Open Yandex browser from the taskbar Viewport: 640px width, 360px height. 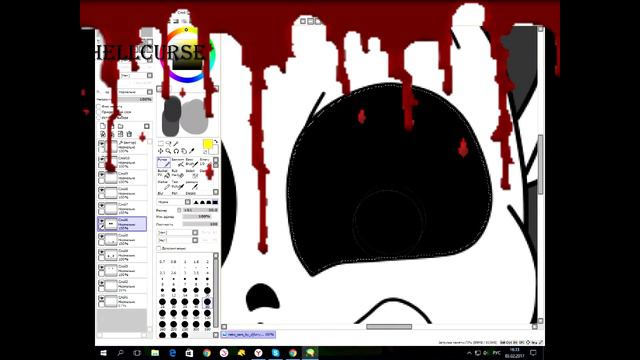[x=258, y=353]
